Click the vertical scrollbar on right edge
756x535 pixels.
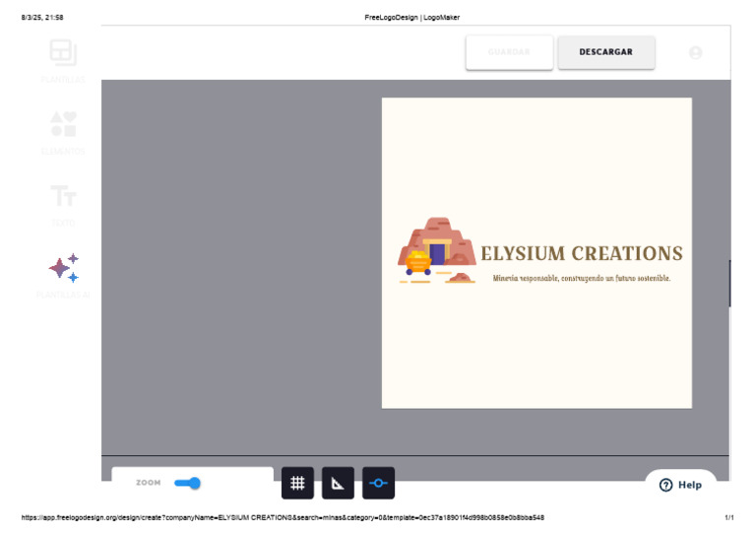729,284
